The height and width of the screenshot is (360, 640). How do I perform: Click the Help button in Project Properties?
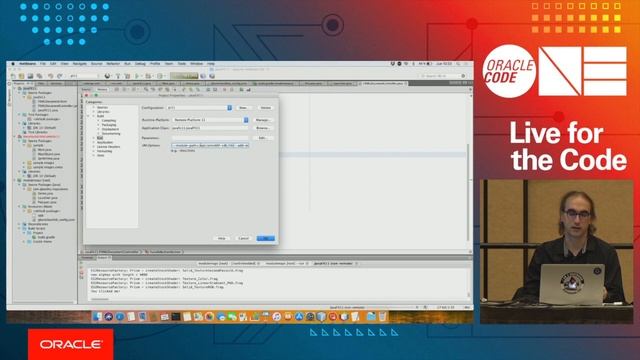click(x=221, y=238)
